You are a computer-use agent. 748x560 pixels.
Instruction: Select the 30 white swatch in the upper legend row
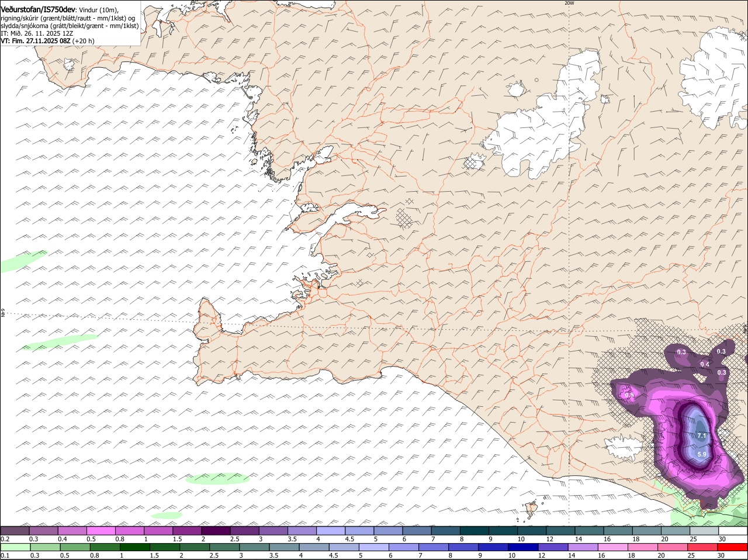(733, 530)
